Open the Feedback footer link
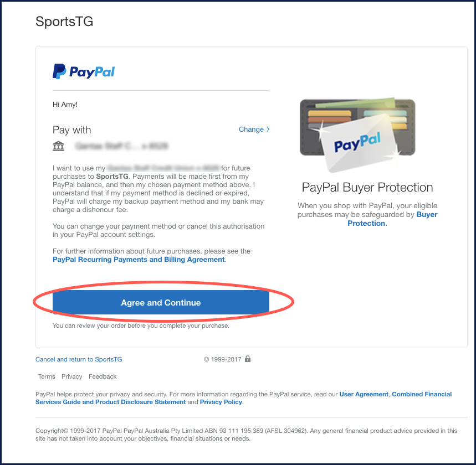476x465 pixels. click(103, 376)
